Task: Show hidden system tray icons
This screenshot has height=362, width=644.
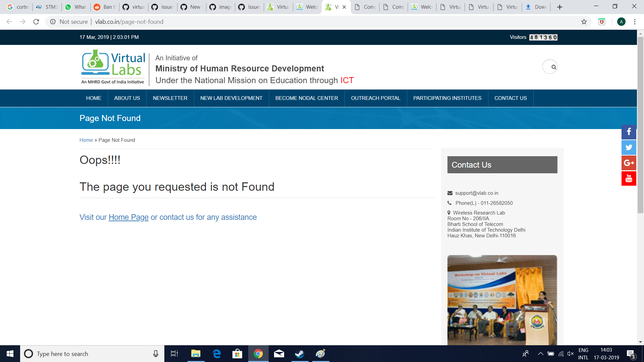Action: tap(540, 354)
